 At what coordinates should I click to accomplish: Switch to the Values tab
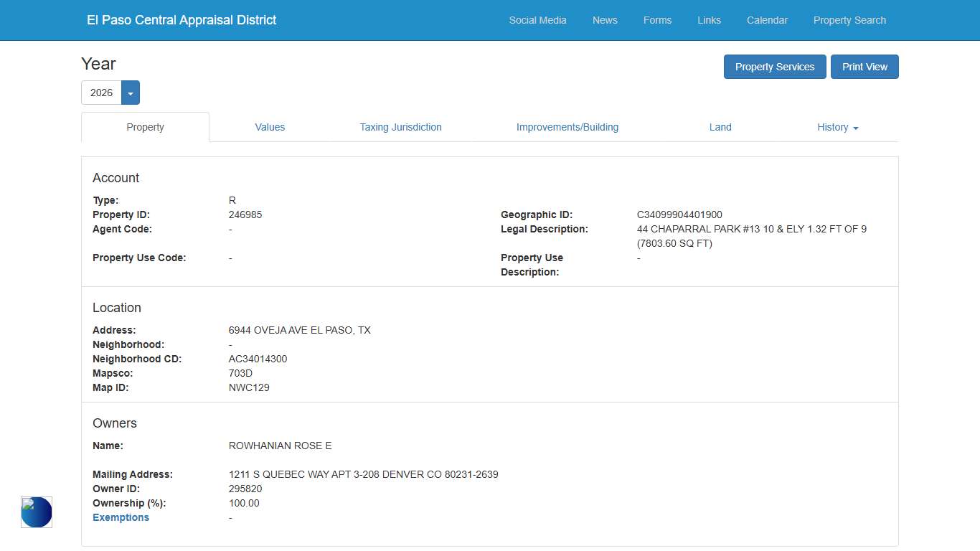[x=270, y=127]
